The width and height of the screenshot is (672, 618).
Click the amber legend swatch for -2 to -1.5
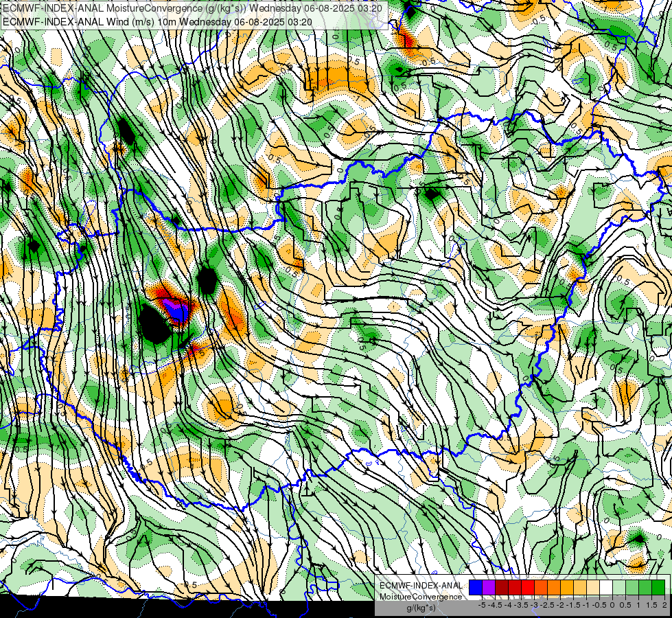(567, 587)
